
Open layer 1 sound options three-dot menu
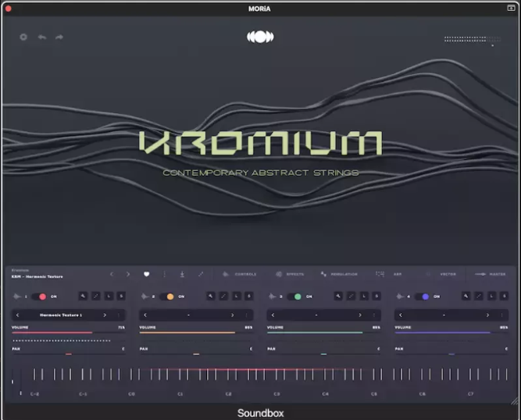click(x=119, y=315)
